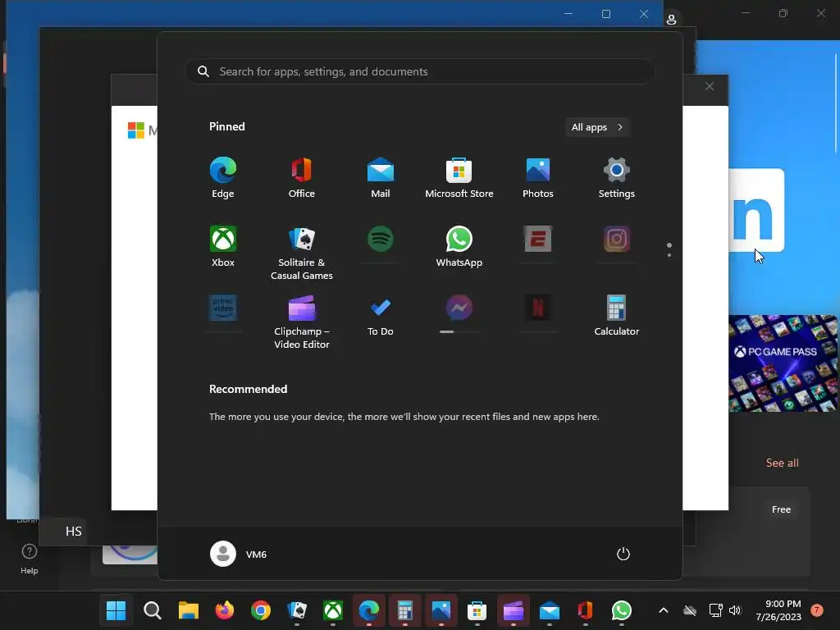
Task: Open Help in the background window sidebar
Action: [29, 559]
